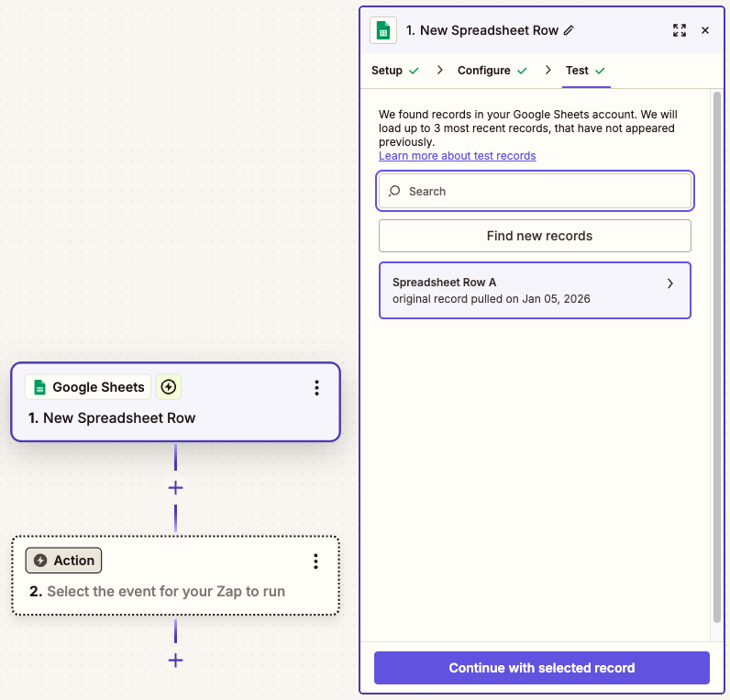Click the panel's vertical scrollbar
This screenshot has width=730, height=700.
click(717, 357)
